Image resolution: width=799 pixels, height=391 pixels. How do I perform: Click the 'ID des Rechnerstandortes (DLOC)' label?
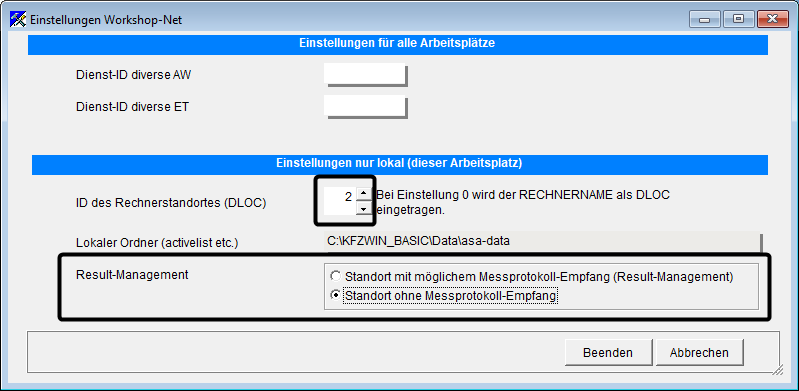pos(171,203)
